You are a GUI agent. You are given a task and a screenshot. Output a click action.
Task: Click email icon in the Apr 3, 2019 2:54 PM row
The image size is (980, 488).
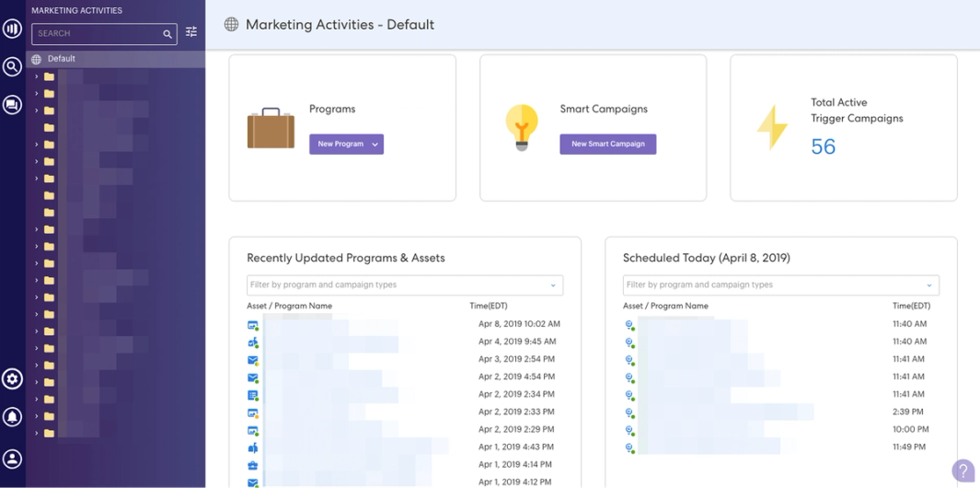pos(253,360)
